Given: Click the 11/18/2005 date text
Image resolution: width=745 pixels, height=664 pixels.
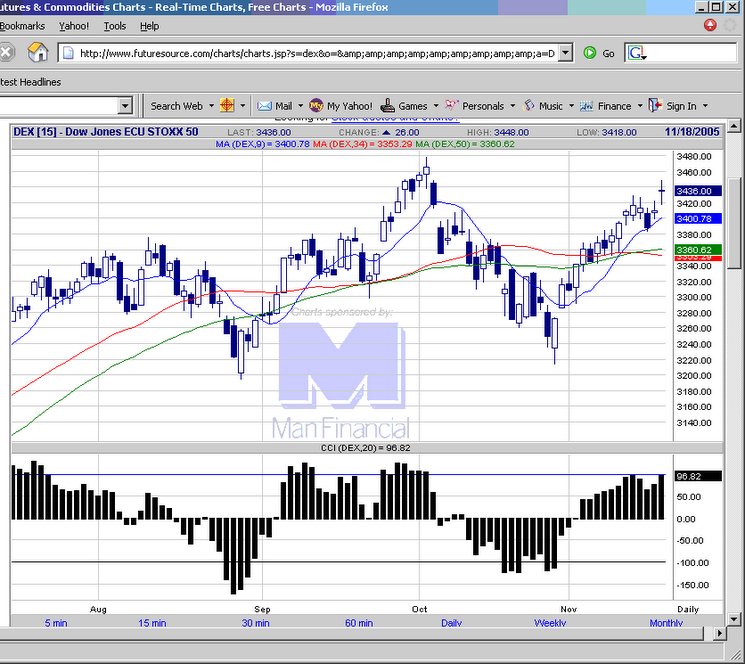Looking at the screenshot, I should 692,132.
